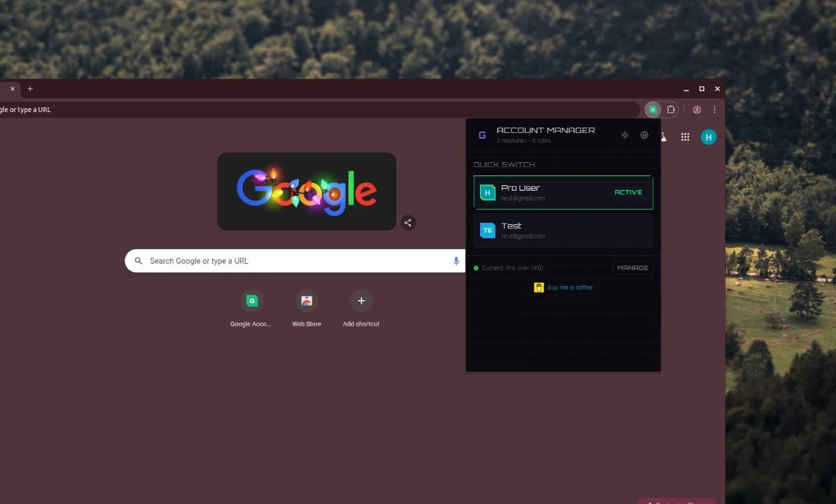The height and width of the screenshot is (504, 836).
Task: Open the Google apps grid launcher
Action: pyautogui.click(x=686, y=136)
